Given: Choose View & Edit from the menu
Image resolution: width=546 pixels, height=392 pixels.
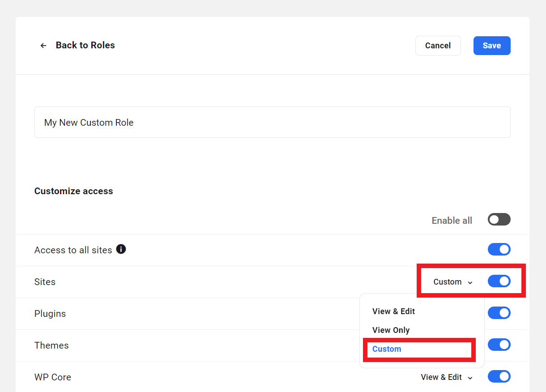Looking at the screenshot, I should (x=394, y=311).
